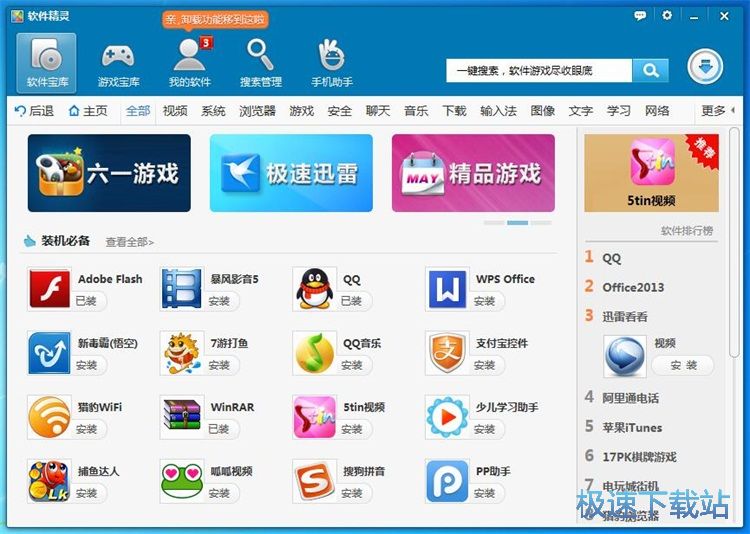This screenshot has height=534, width=750.
Task: Switch to the 视频 category
Action: click(175, 111)
